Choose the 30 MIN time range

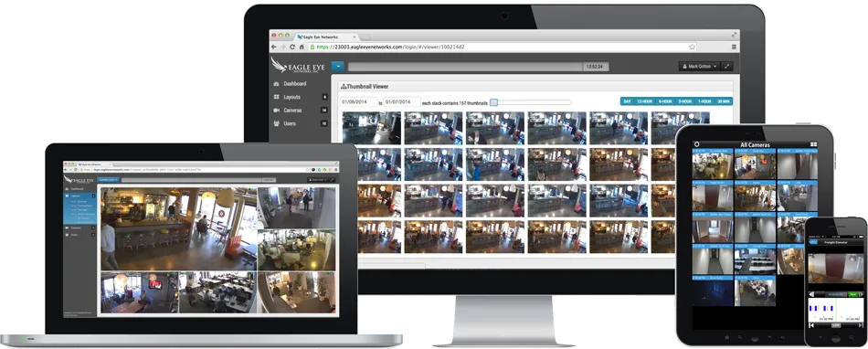pyautogui.click(x=724, y=101)
